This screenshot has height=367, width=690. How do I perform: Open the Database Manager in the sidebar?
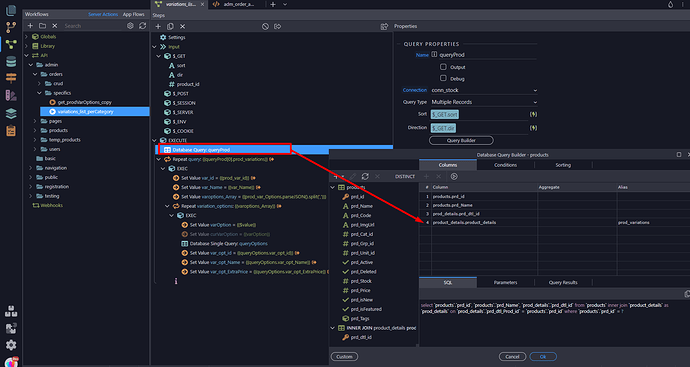[x=11, y=61]
